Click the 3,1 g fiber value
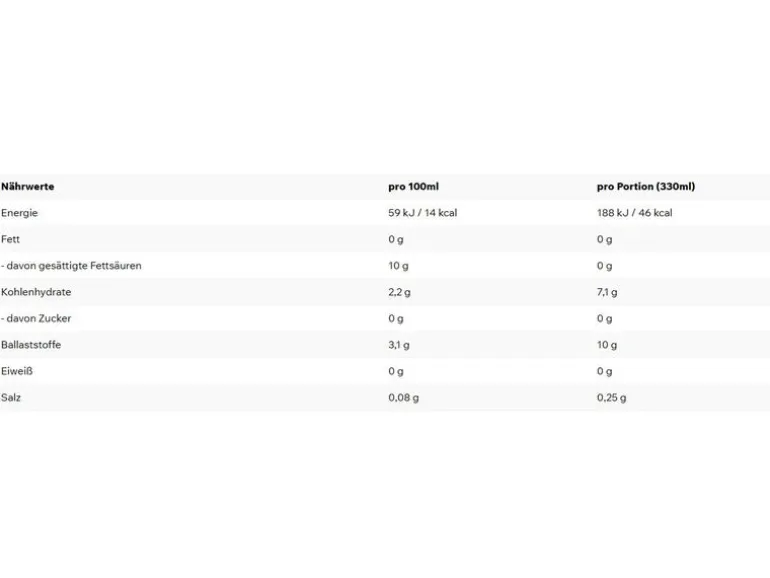This screenshot has height=578, width=770. 399,345
